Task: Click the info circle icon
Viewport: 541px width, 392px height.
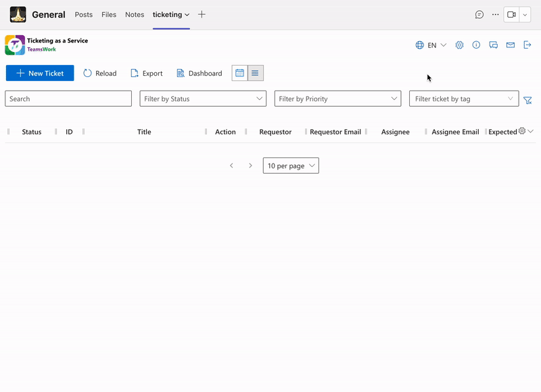Action: [476, 45]
